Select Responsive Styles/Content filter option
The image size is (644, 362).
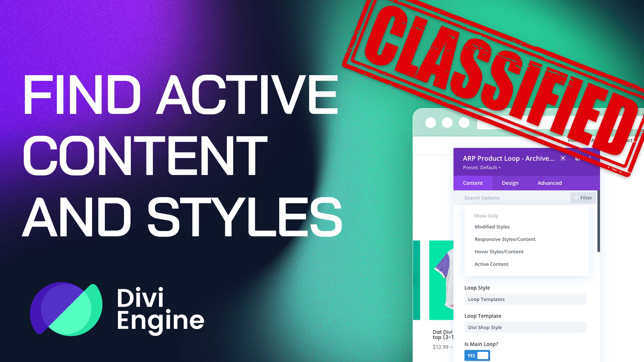click(x=505, y=239)
